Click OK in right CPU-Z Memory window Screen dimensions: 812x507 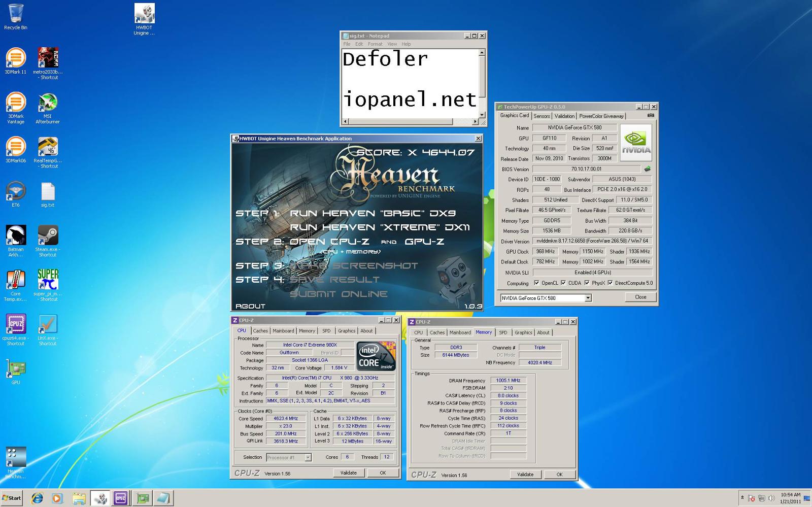click(x=559, y=475)
